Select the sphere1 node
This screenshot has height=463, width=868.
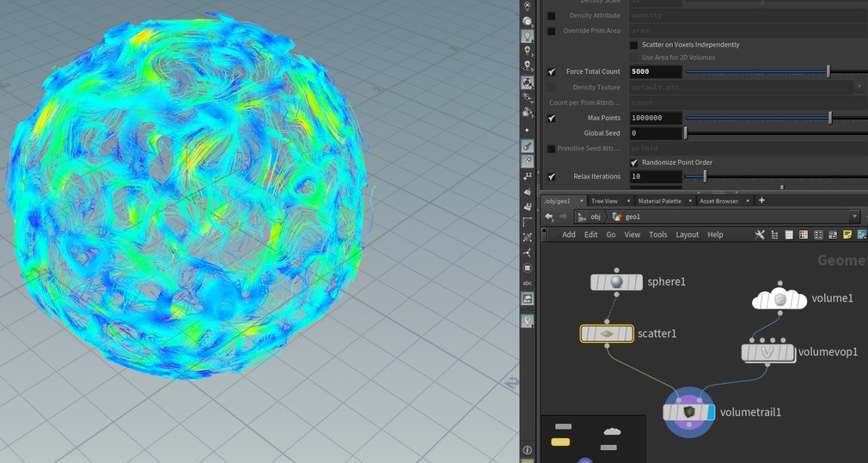(x=616, y=282)
